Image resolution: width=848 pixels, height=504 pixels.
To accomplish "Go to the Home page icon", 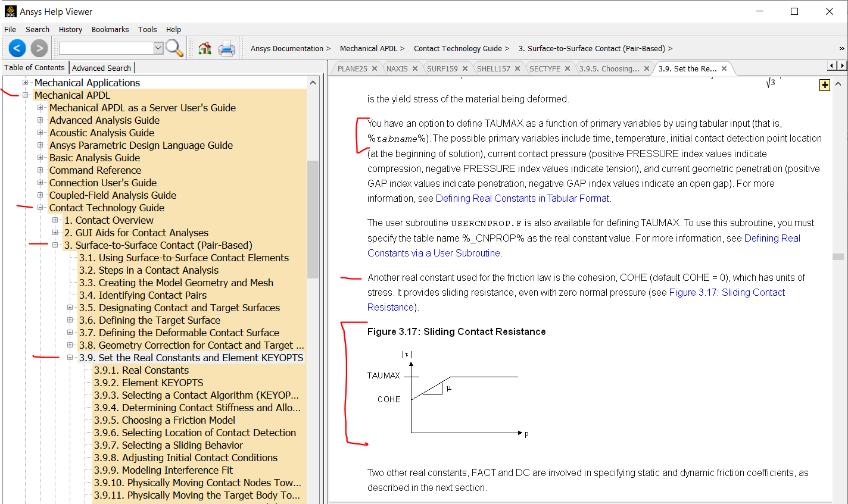I will [205, 48].
